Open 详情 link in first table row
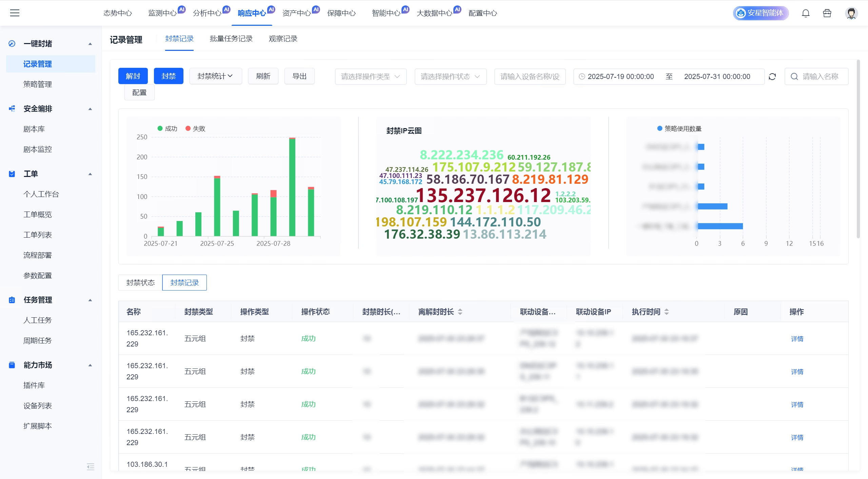 [x=797, y=338]
